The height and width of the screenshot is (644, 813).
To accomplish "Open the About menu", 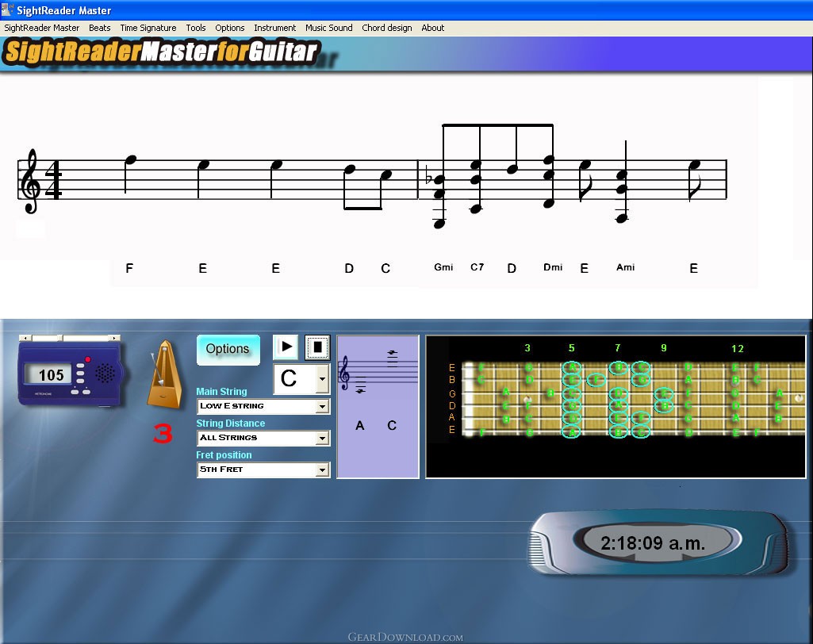I will click(x=433, y=28).
